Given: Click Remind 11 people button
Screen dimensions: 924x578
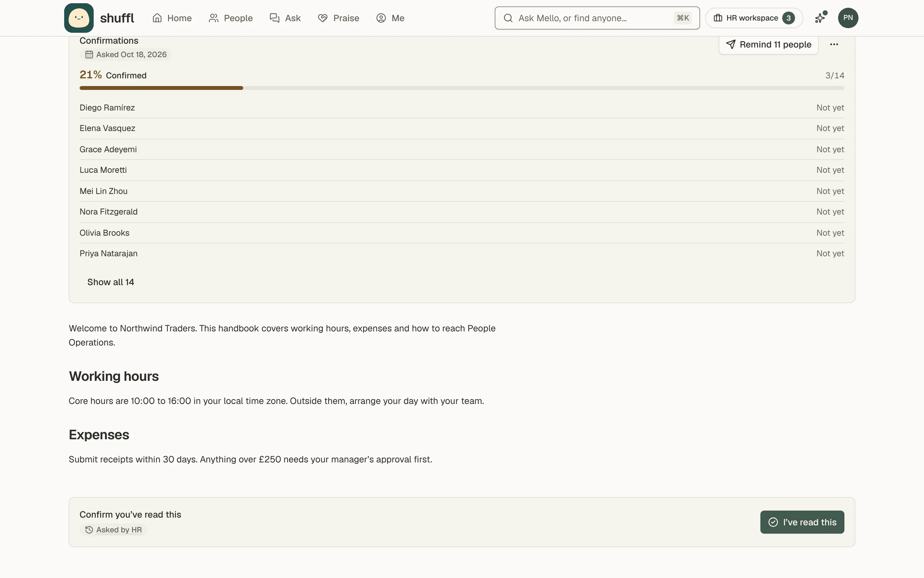Looking at the screenshot, I should tap(768, 45).
